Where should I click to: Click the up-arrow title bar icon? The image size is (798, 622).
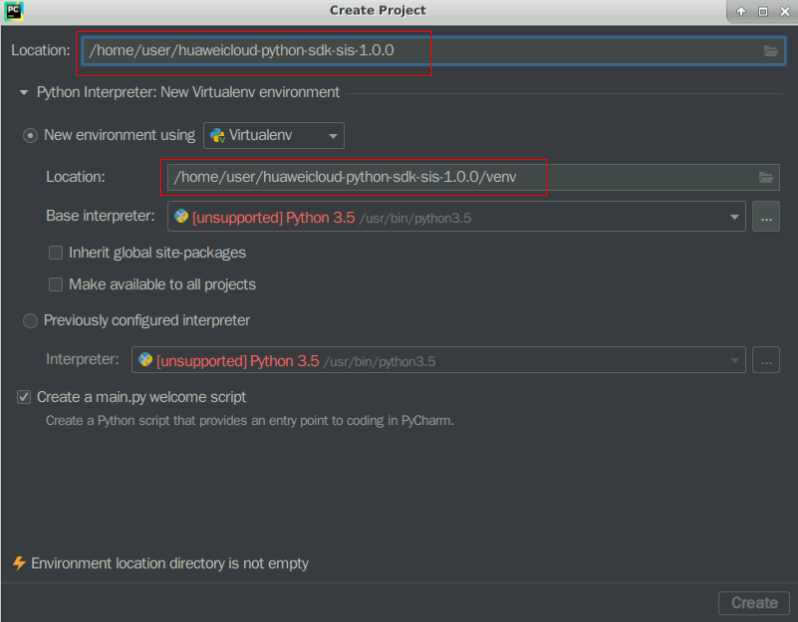741,11
